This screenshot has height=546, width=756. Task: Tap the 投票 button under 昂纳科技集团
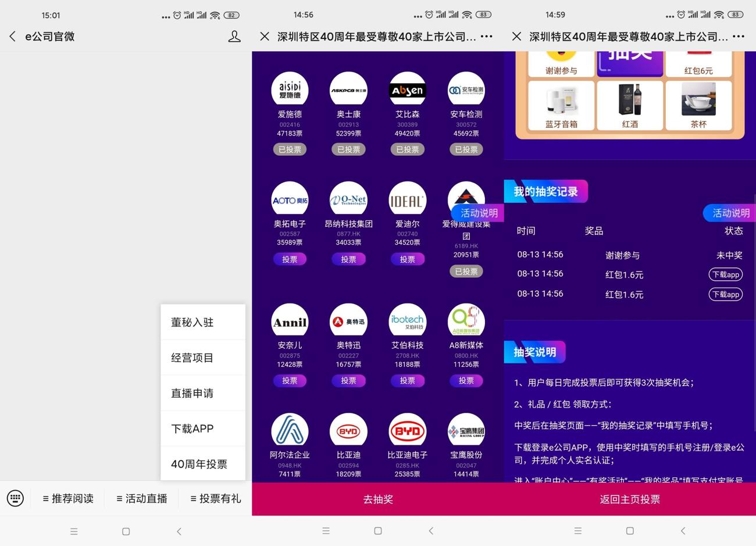(348, 259)
